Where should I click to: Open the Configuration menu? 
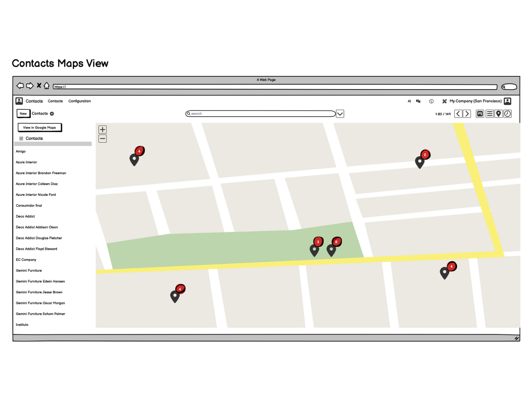click(x=79, y=101)
